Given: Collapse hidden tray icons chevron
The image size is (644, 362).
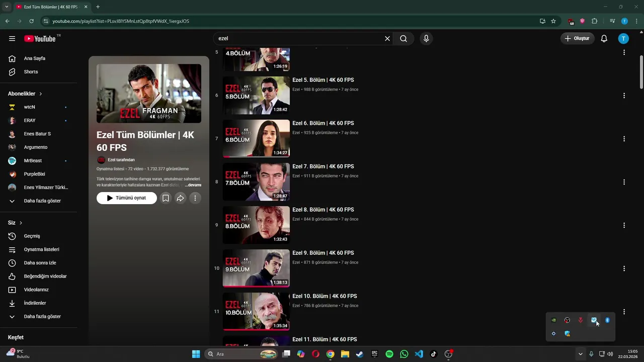Looking at the screenshot, I should point(580,354).
